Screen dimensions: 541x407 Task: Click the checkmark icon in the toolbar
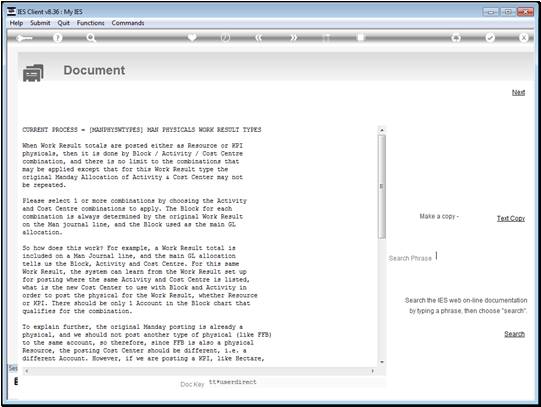pos(490,38)
